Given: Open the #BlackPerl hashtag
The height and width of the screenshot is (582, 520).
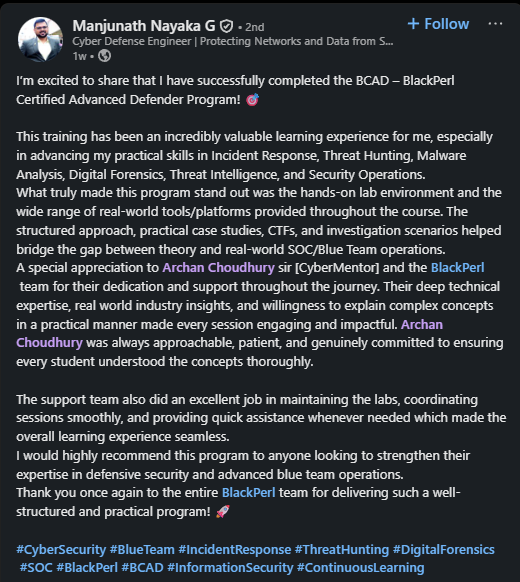Looking at the screenshot, I should [87, 568].
